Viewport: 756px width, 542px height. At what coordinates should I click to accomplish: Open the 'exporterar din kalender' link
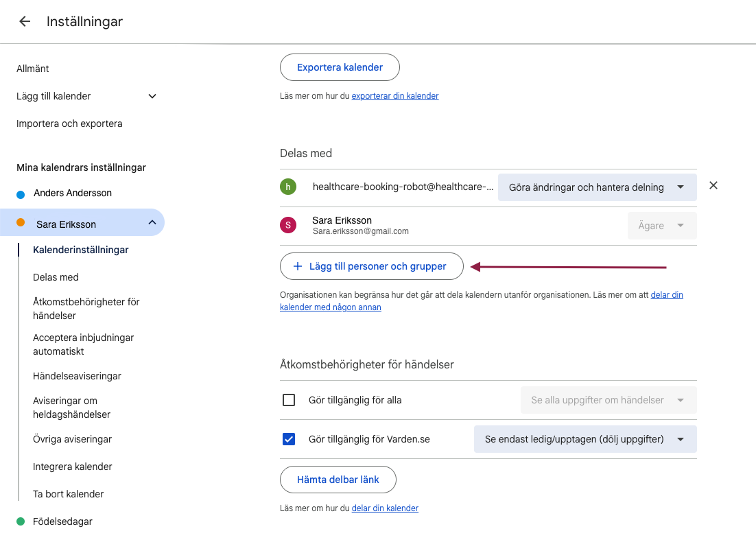[x=395, y=96]
